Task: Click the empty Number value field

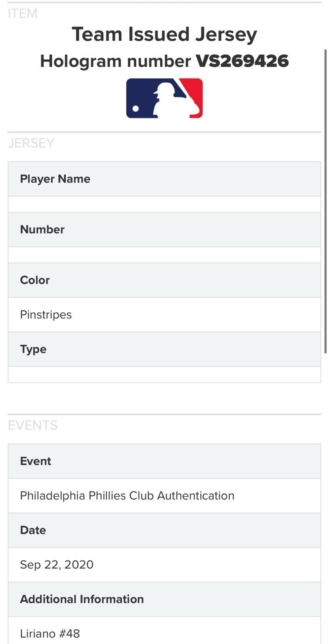Action: coord(164,255)
